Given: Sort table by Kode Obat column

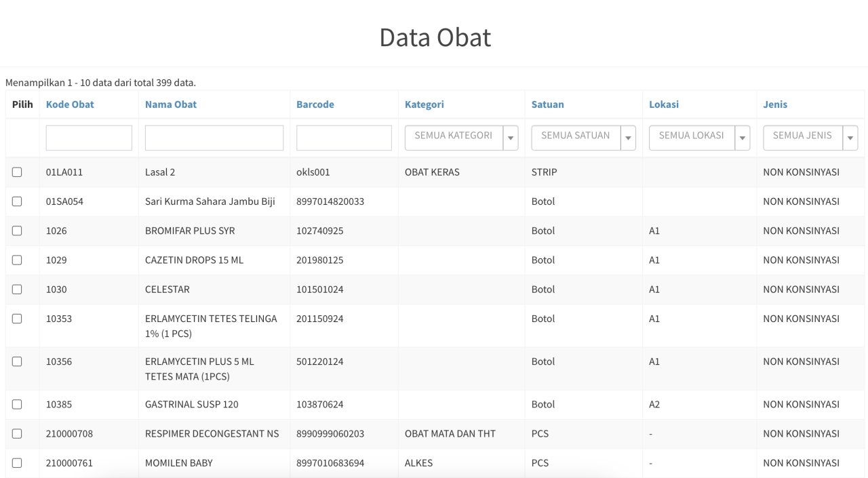Looking at the screenshot, I should point(70,104).
